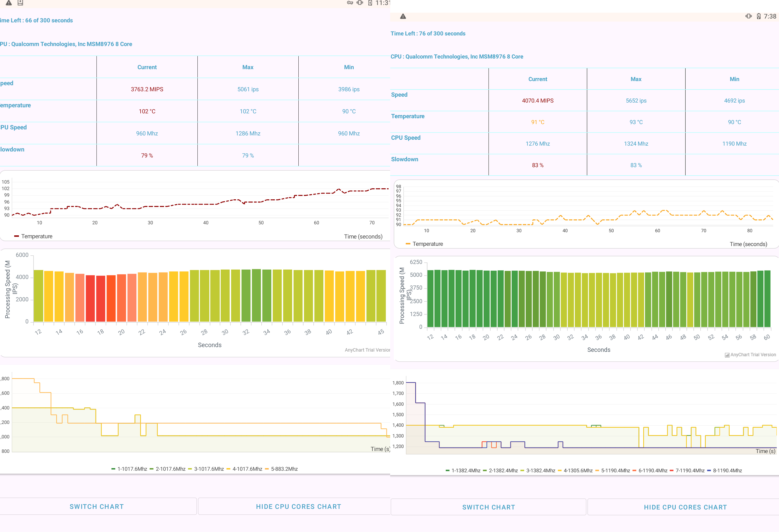The width and height of the screenshot is (779, 532).
Task: Tap the battery icon beside the 11:31 clock
Action: click(x=370, y=3)
